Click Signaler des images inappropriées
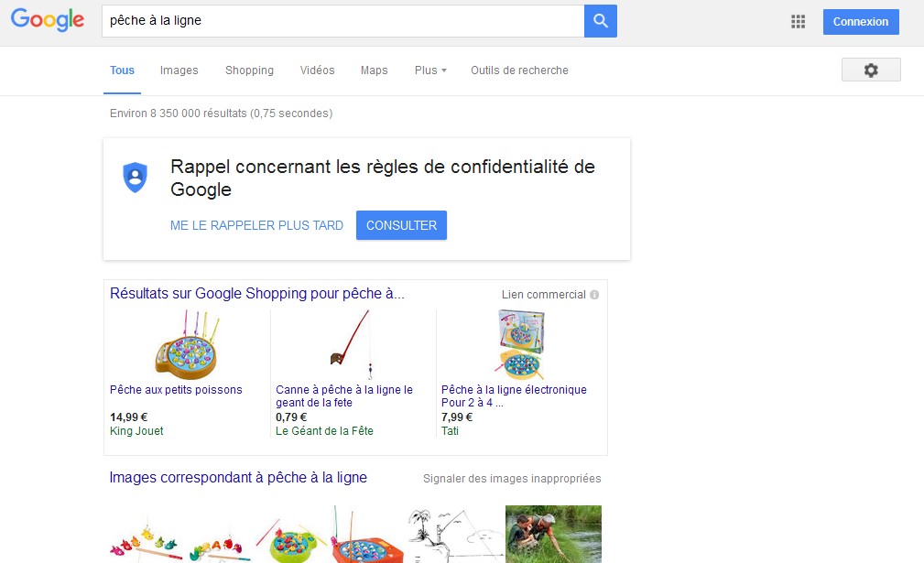924x563 pixels. coord(512,479)
